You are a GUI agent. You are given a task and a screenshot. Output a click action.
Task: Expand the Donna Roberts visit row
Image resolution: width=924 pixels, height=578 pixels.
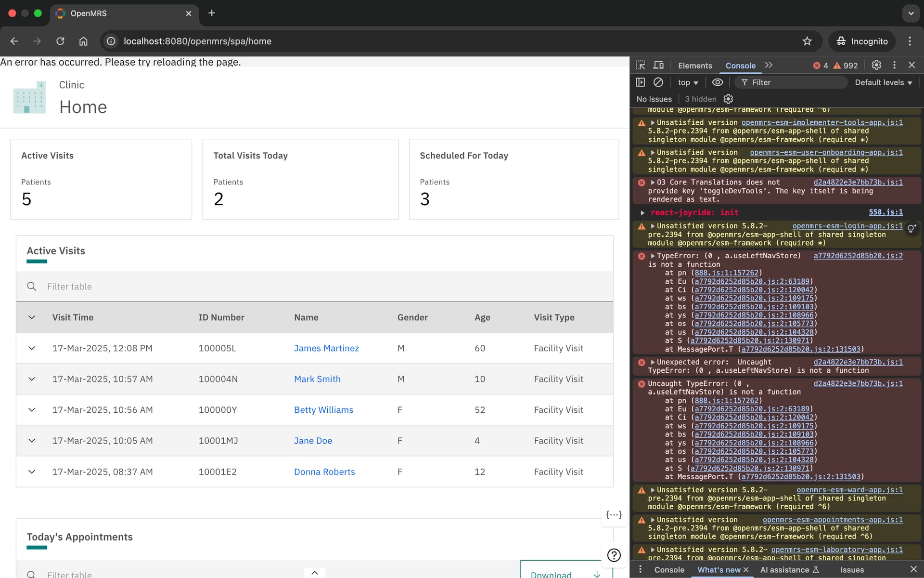32,472
